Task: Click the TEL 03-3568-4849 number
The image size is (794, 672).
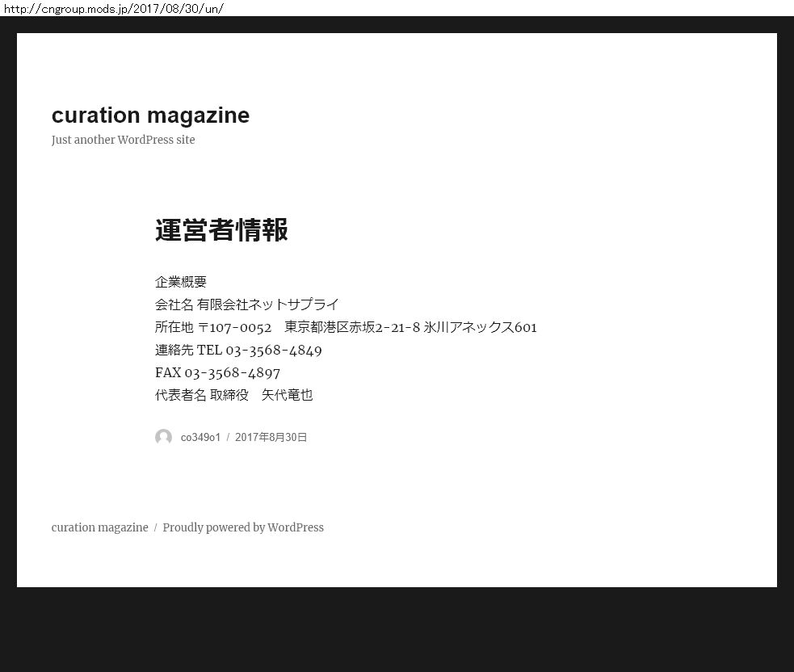Action: [x=259, y=350]
